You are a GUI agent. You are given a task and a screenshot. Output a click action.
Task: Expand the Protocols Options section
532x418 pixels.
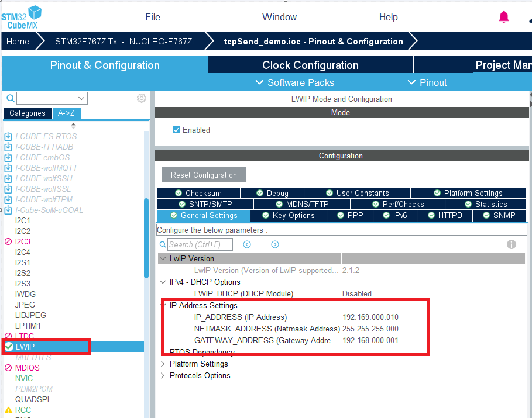click(162, 375)
